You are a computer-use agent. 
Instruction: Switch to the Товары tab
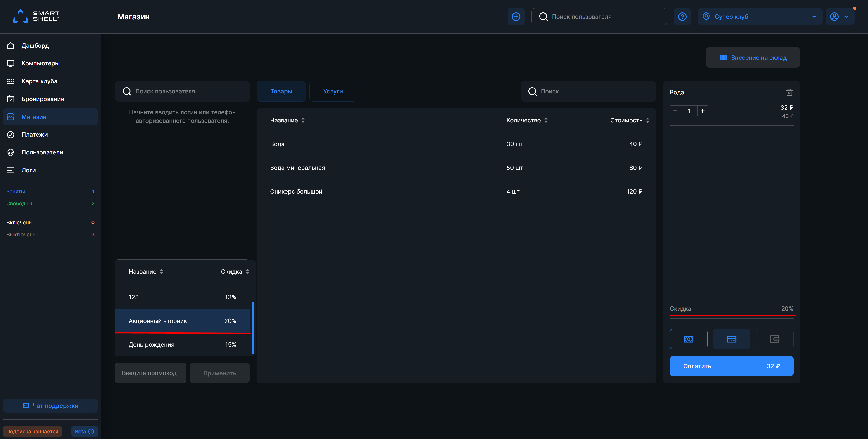click(281, 91)
